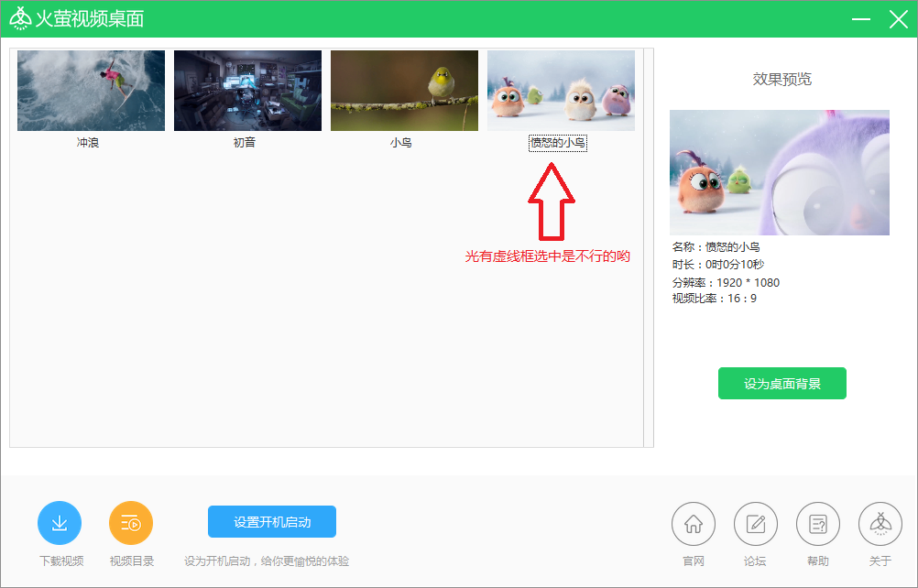This screenshot has width=918, height=588.
Task: Click the 关于 label text
Action: [x=880, y=561]
